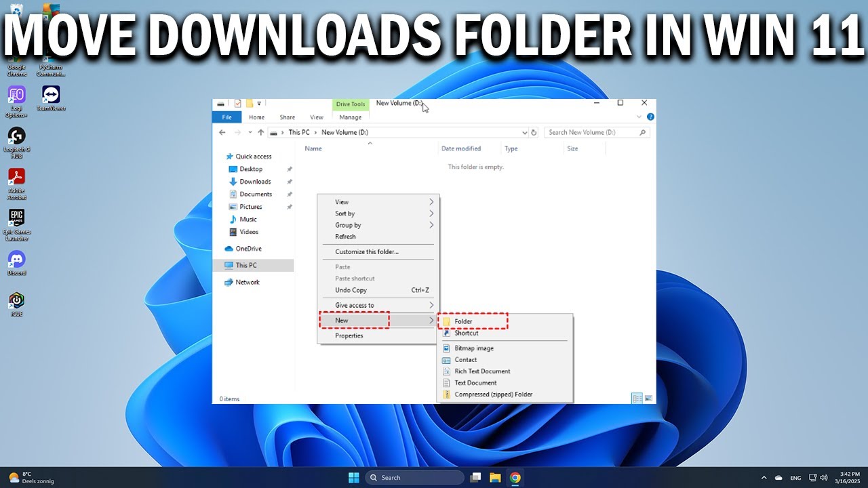Switch to the Home ribbon tab

(x=256, y=117)
